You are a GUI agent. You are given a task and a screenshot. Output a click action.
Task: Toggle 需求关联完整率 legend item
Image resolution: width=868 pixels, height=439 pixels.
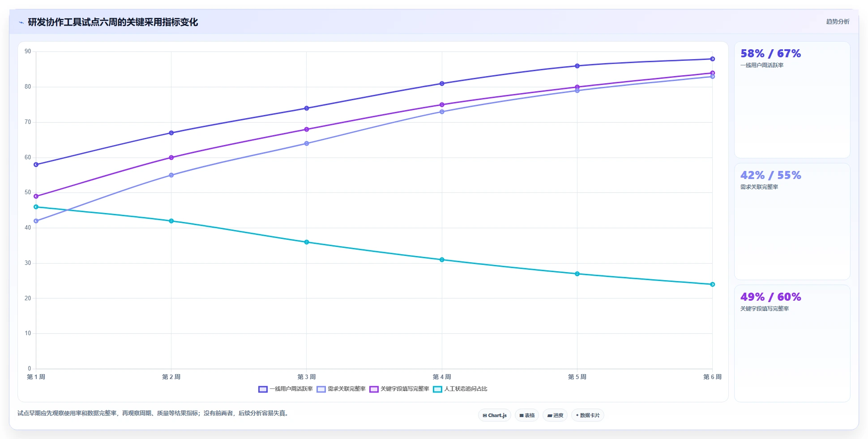tap(341, 389)
